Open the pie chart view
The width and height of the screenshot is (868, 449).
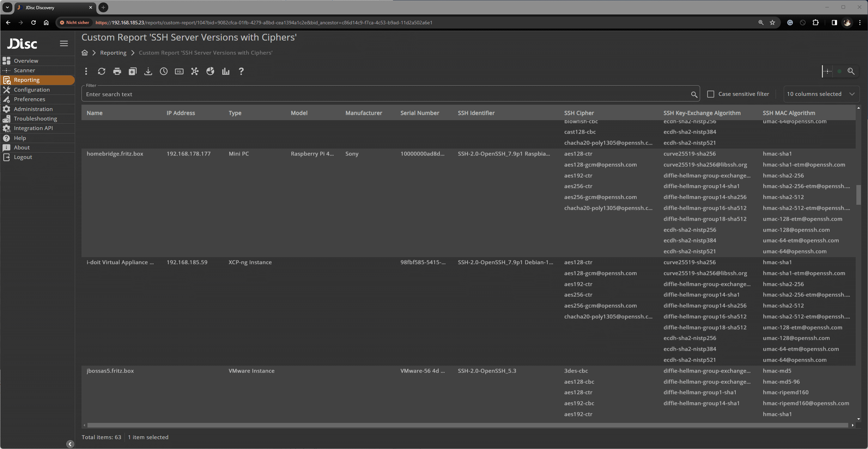click(210, 71)
